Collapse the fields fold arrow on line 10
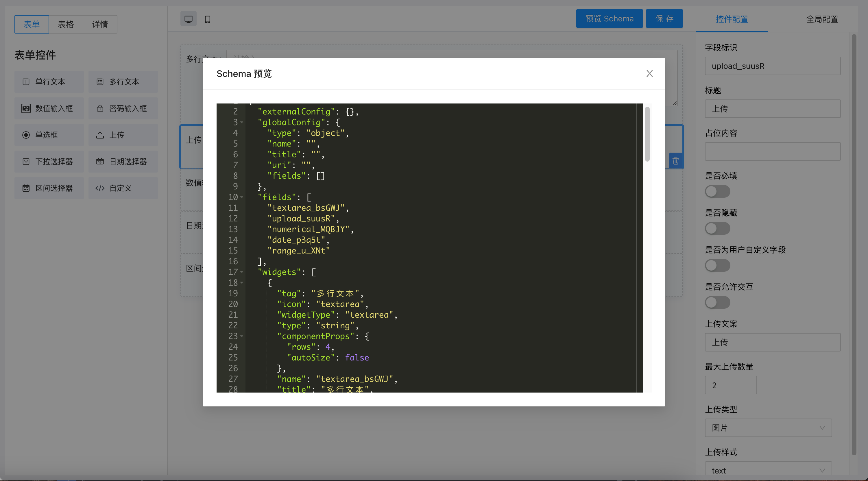 point(242,197)
